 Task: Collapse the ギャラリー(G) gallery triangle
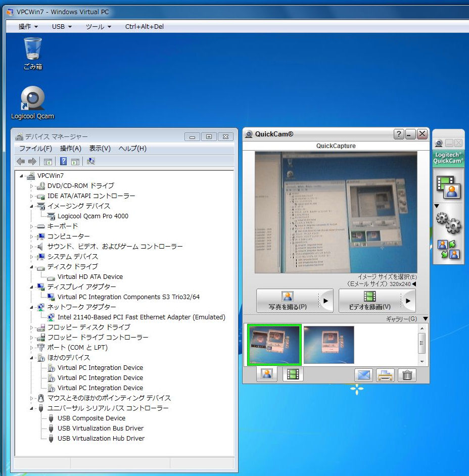(x=426, y=319)
